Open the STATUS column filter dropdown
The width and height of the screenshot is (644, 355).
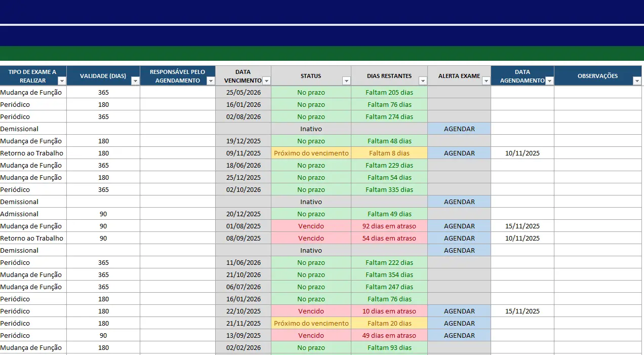[346, 81]
